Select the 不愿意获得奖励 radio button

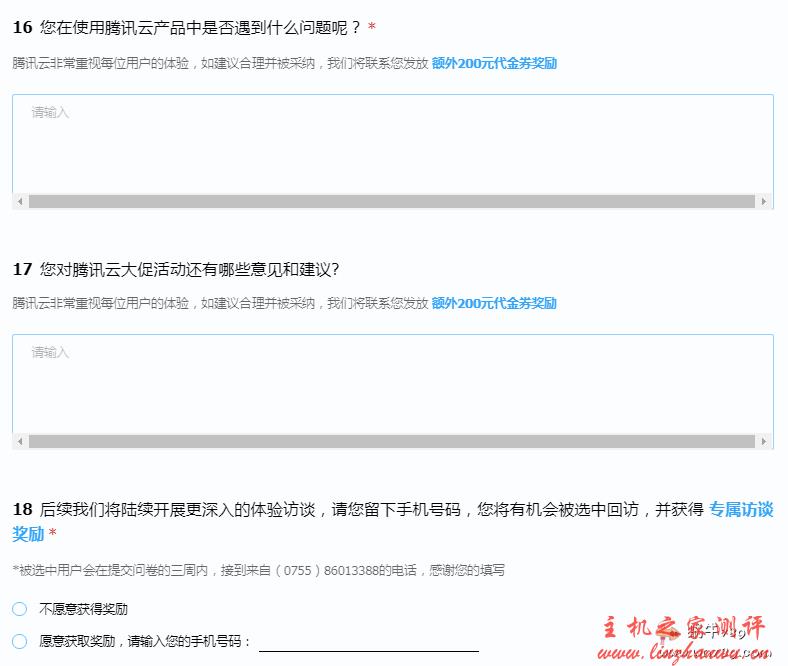(x=20, y=609)
